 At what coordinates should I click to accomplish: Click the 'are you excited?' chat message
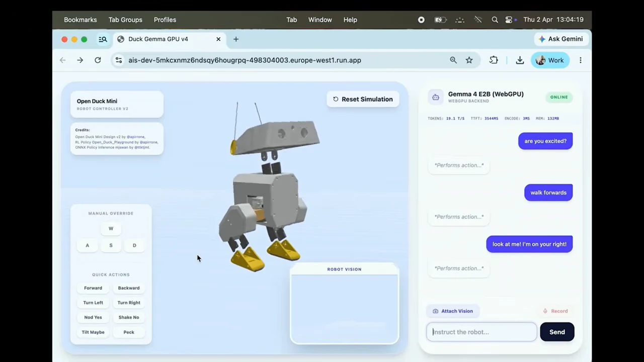(x=545, y=141)
